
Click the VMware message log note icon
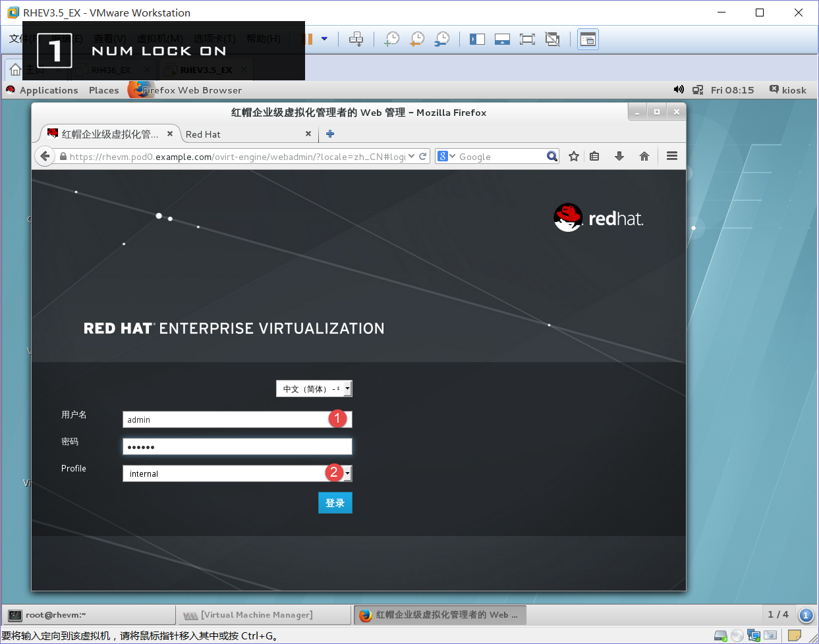pyautogui.click(x=795, y=636)
